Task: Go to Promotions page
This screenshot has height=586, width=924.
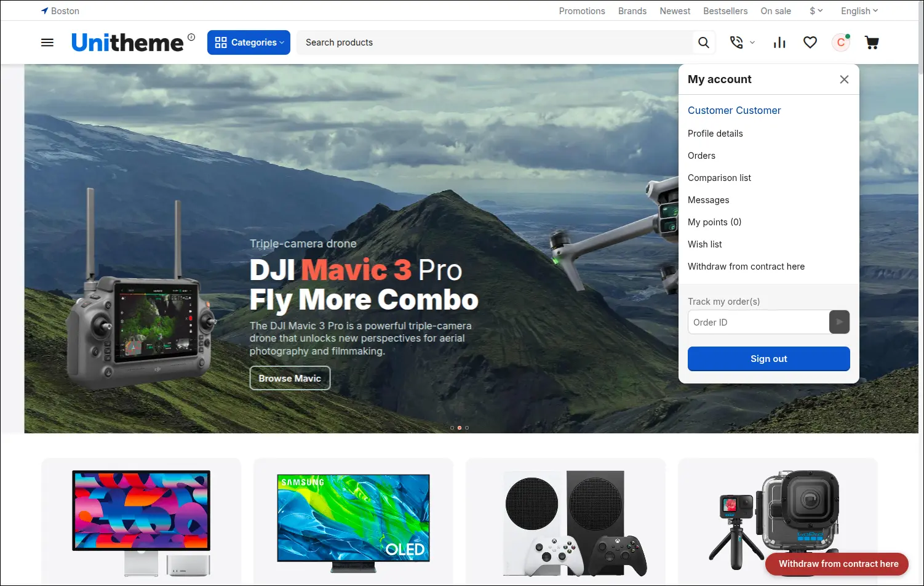Action: 582,11
